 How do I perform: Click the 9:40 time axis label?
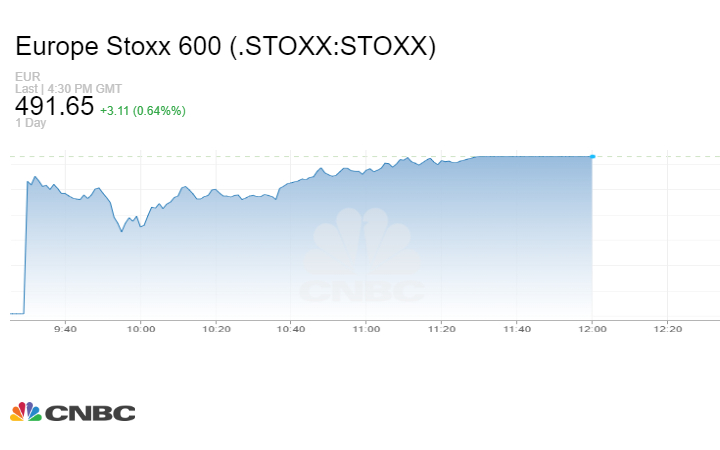(66, 329)
